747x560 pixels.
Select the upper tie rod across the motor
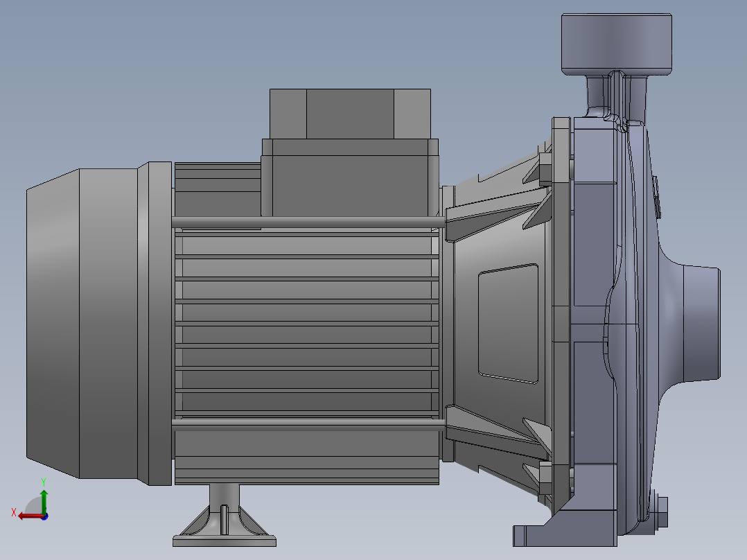(x=308, y=222)
